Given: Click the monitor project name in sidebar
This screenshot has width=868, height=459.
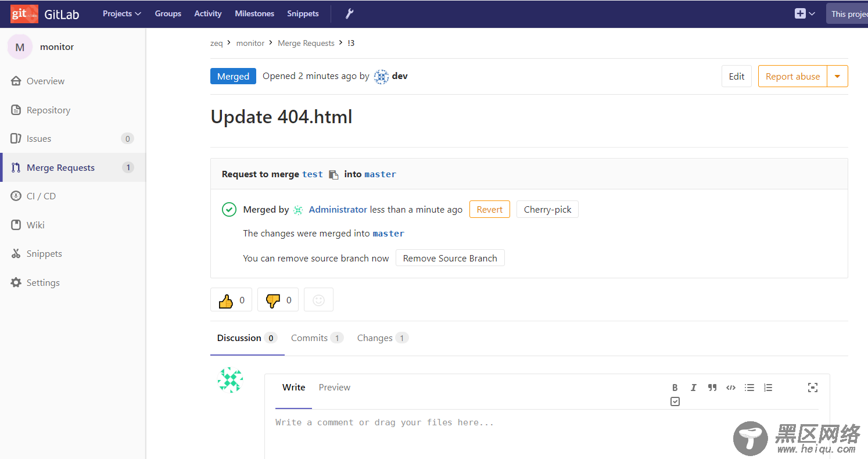Looking at the screenshot, I should [57, 47].
